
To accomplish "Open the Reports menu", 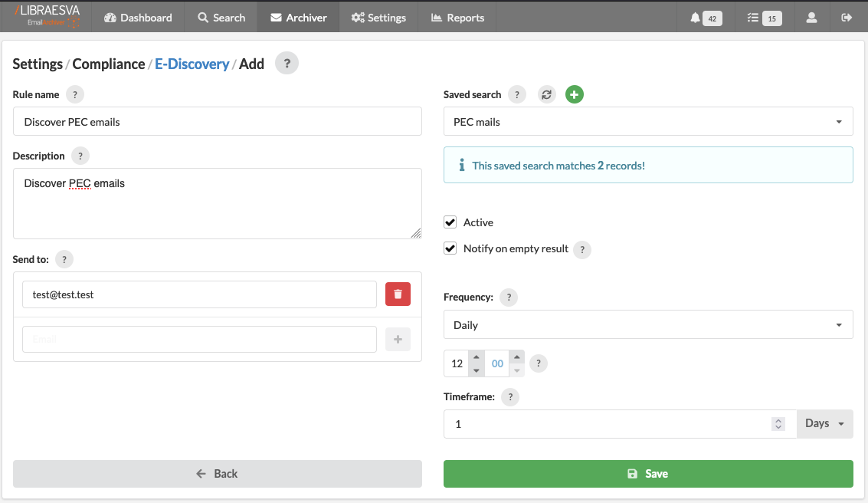I will [x=457, y=18].
